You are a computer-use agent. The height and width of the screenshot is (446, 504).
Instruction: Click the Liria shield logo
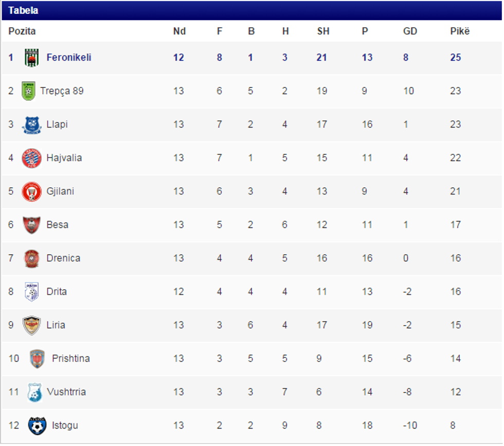tap(31, 325)
